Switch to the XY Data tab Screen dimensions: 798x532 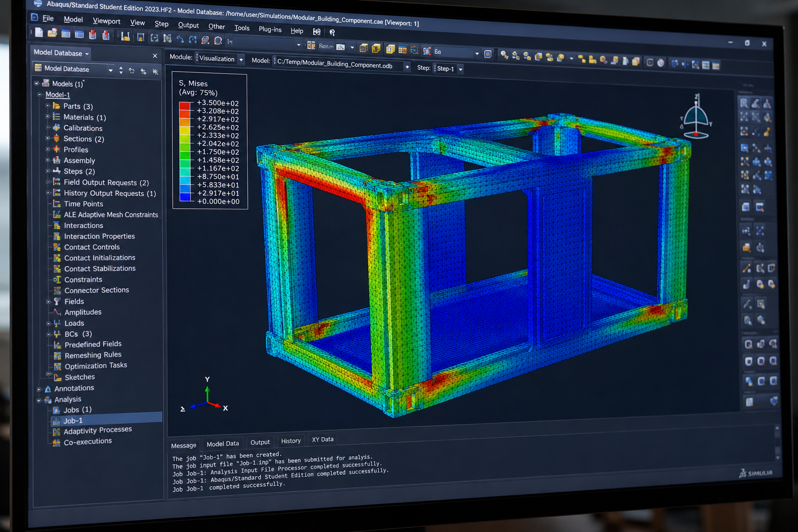tap(323, 439)
